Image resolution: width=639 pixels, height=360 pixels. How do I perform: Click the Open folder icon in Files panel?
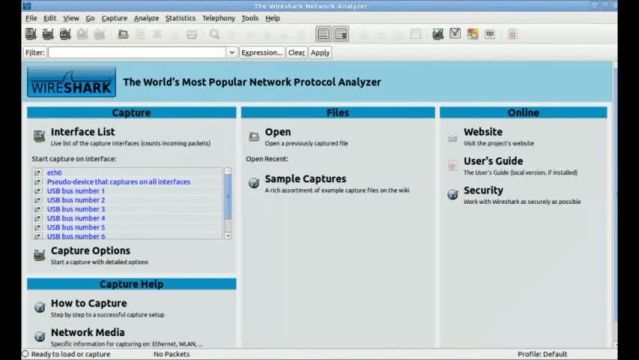click(254, 137)
